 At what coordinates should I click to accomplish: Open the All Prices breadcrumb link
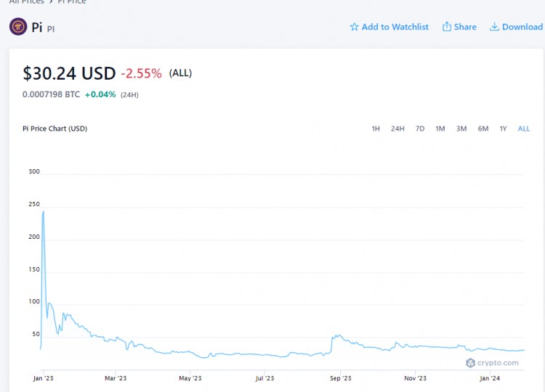(26, 2)
